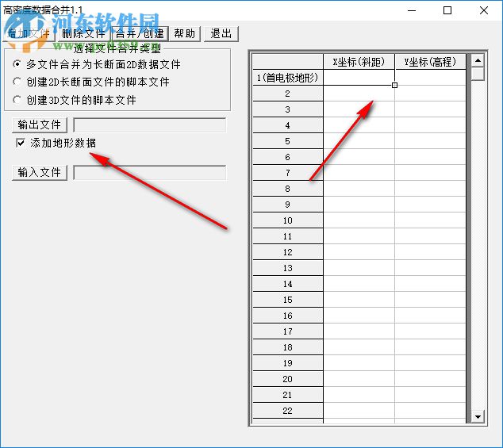Click X coordinate cell in row 13

[359, 268]
